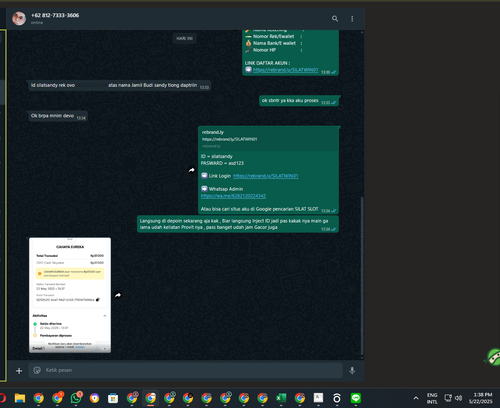Click the green icon at the right edge
This screenshot has width=500, height=408.
tap(493, 357)
